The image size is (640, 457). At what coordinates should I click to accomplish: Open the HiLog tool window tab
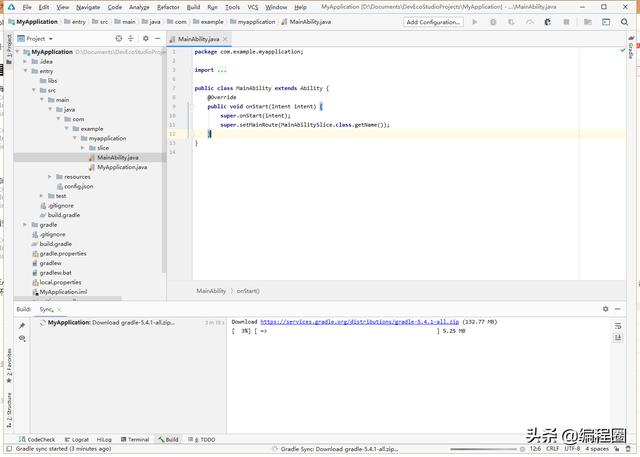point(104,439)
